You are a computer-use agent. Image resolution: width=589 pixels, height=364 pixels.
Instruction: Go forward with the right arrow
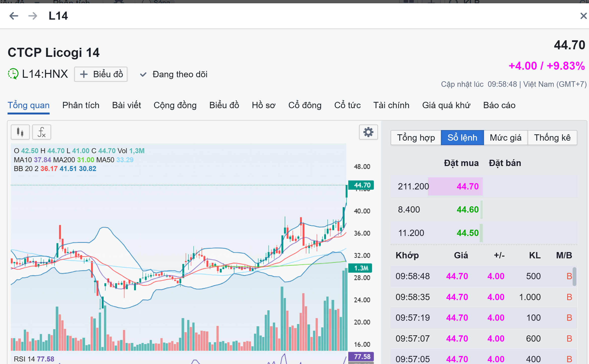pyautogui.click(x=33, y=16)
